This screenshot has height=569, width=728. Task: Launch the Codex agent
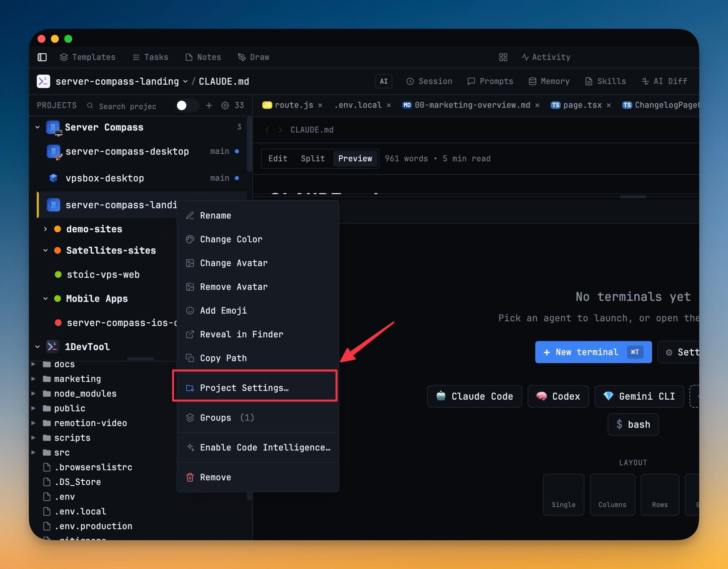tap(558, 396)
